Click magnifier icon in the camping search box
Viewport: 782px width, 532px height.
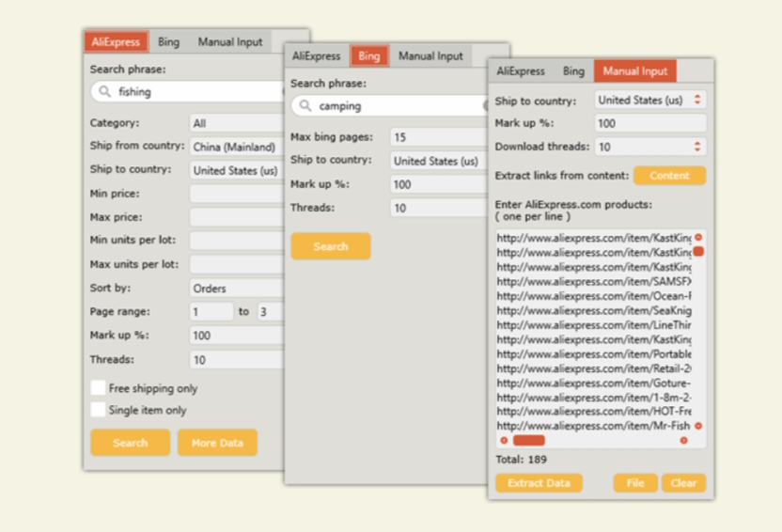pyautogui.click(x=305, y=105)
